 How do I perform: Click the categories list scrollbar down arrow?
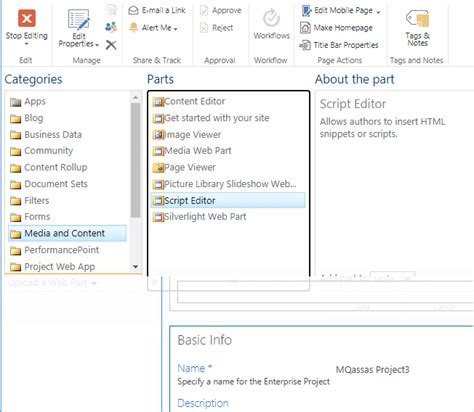tap(135, 266)
